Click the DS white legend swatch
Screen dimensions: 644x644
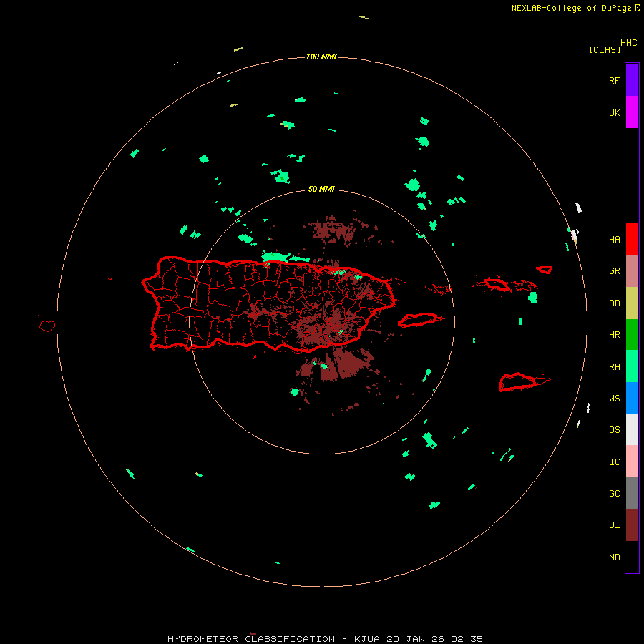pos(632,429)
